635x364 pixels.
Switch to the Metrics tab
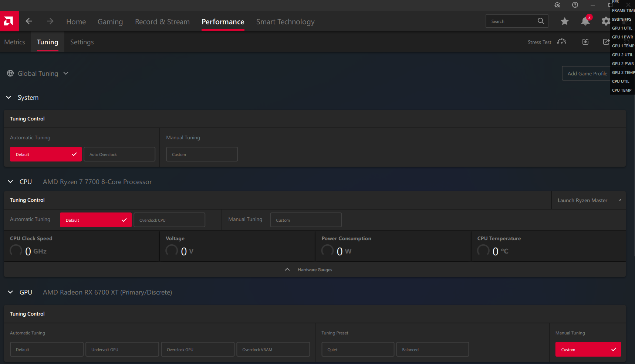(14, 42)
